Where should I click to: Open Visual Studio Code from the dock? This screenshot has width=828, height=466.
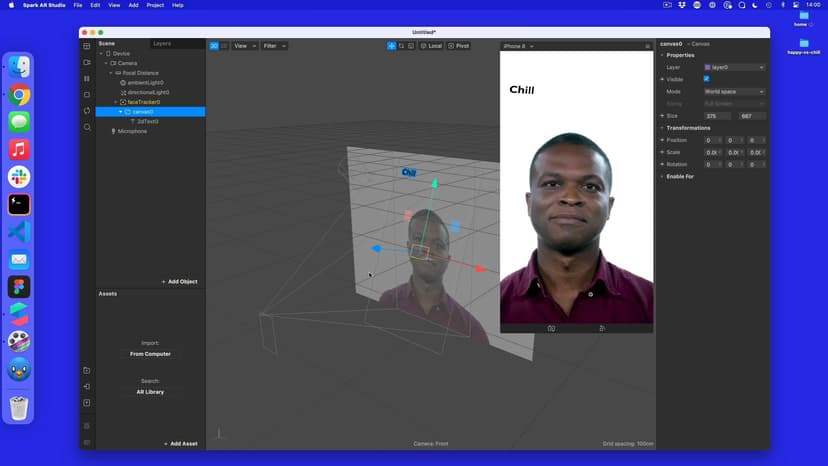tap(19, 232)
